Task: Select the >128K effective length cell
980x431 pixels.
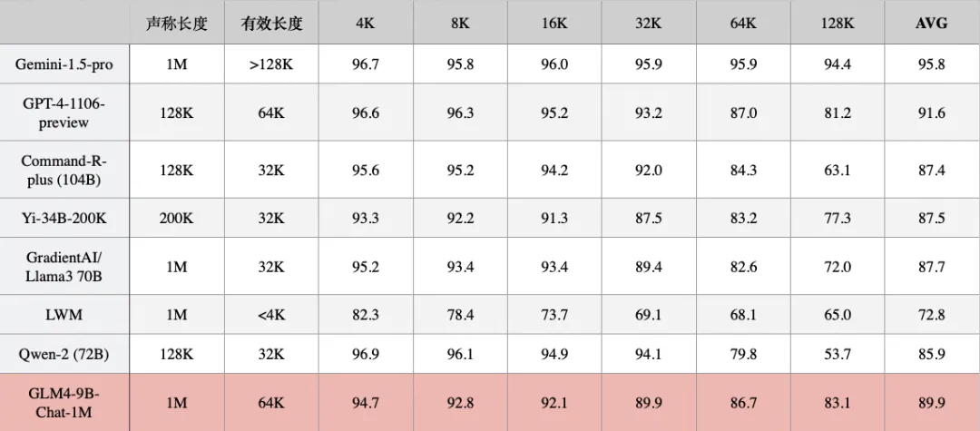Action: pos(271,64)
